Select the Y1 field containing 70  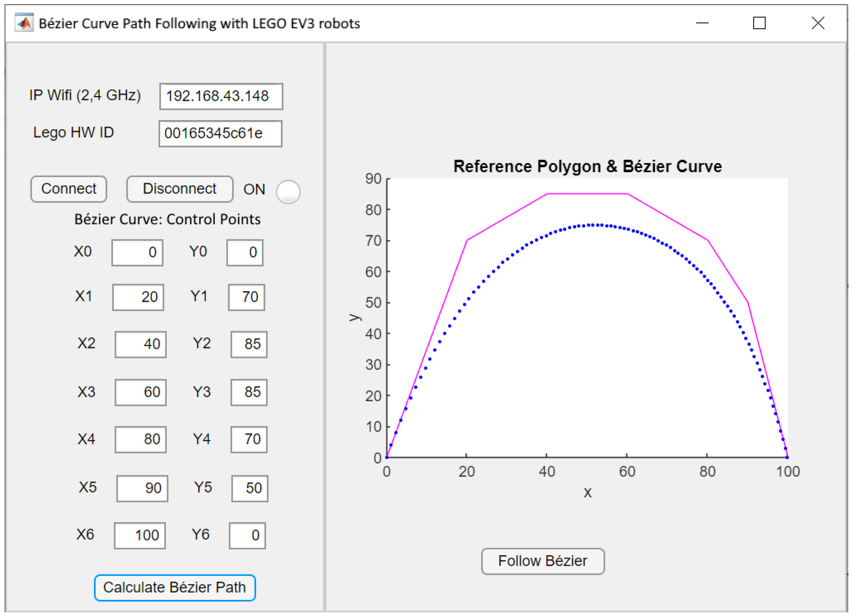[246, 297]
